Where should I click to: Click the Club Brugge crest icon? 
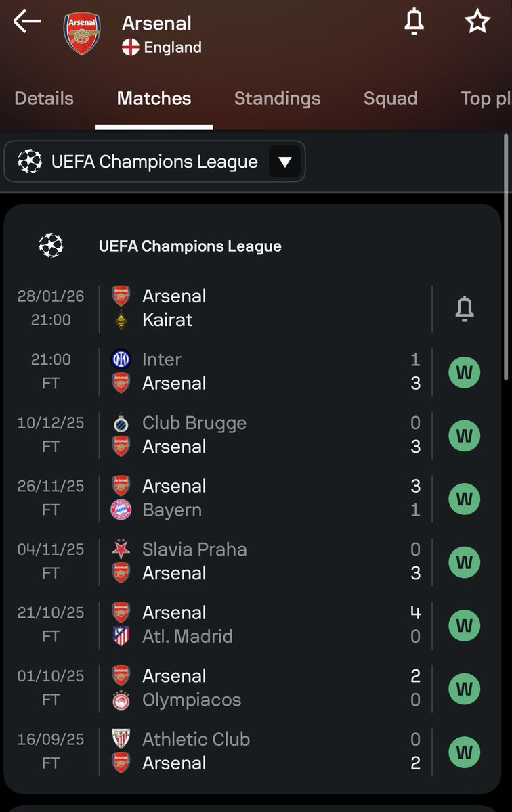point(121,423)
